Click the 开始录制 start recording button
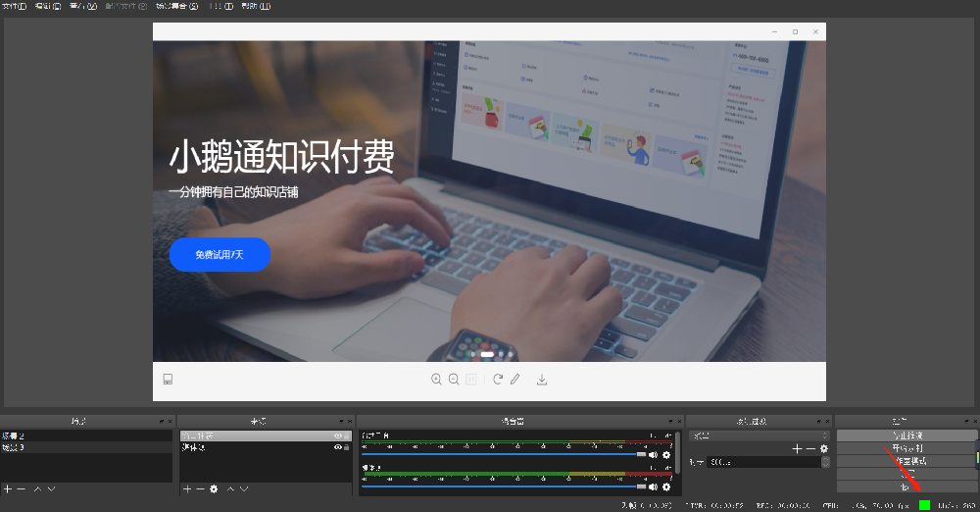The height and width of the screenshot is (512, 980). click(906, 448)
